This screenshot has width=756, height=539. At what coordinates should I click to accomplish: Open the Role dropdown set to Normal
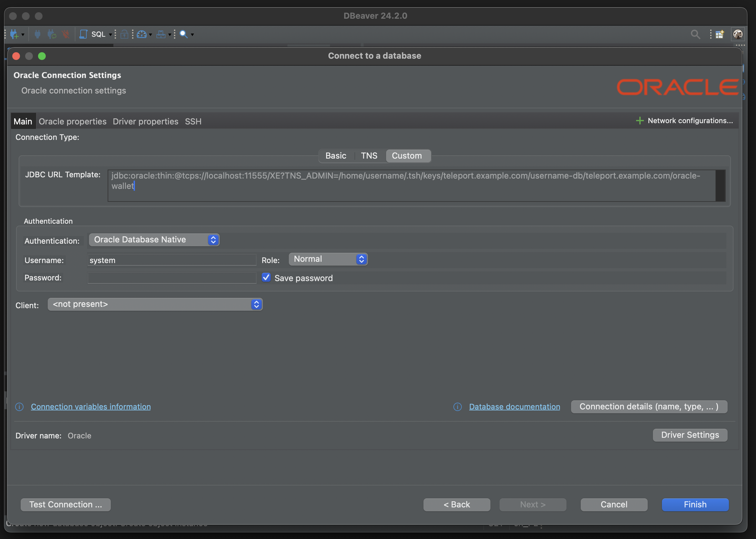click(328, 259)
